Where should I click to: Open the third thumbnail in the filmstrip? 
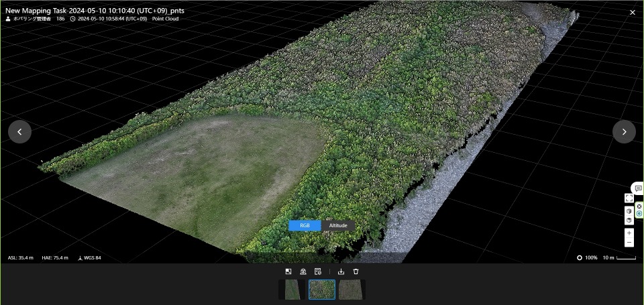[x=352, y=290]
